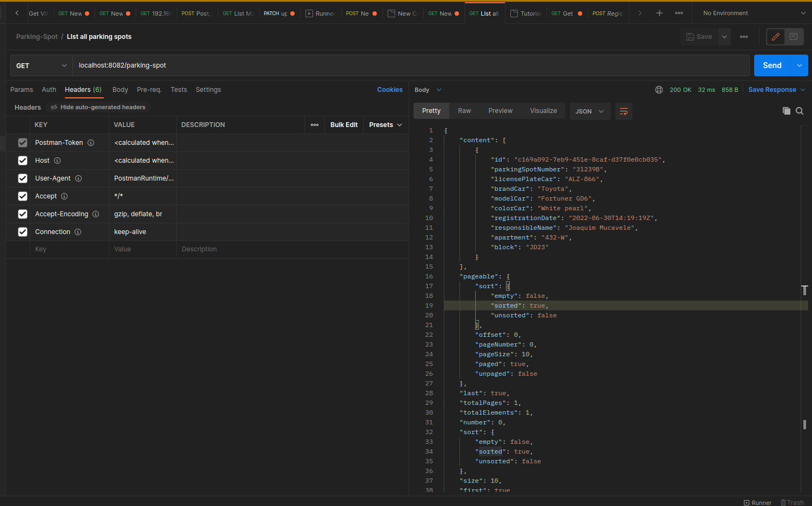812x506 pixels.
Task: Uncheck the Connection header
Action: [x=23, y=232]
